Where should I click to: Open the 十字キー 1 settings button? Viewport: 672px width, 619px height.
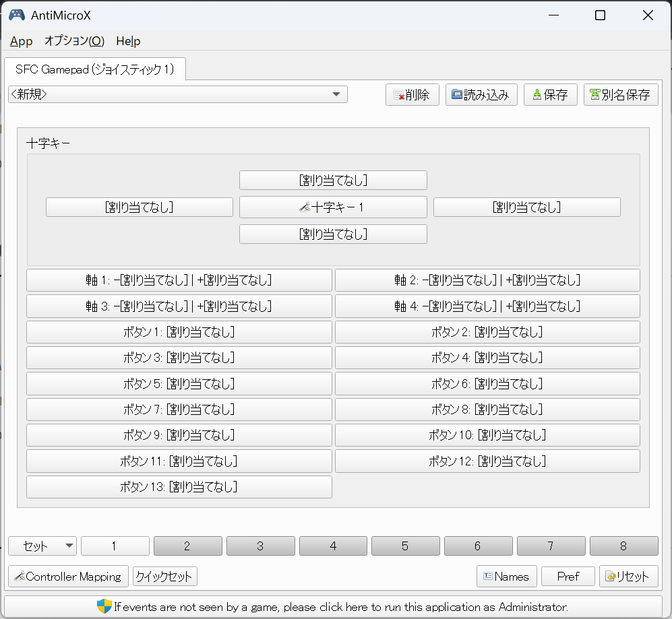click(333, 207)
